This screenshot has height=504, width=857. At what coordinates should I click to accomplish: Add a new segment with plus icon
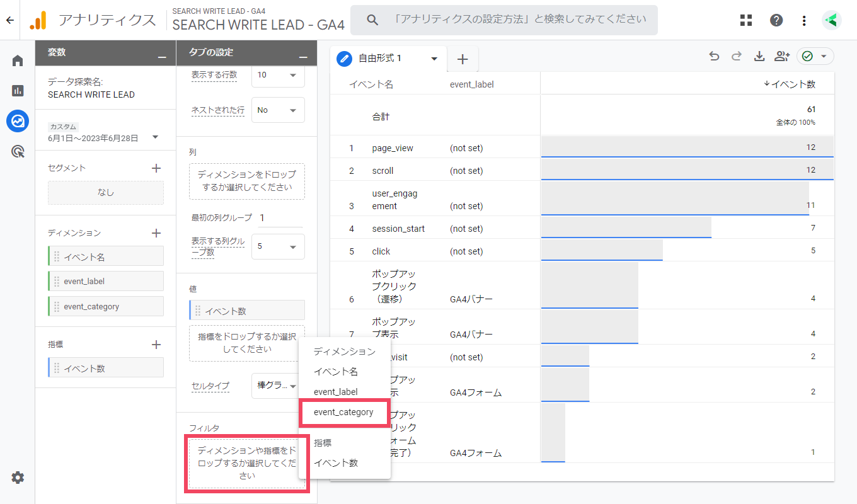pos(156,168)
